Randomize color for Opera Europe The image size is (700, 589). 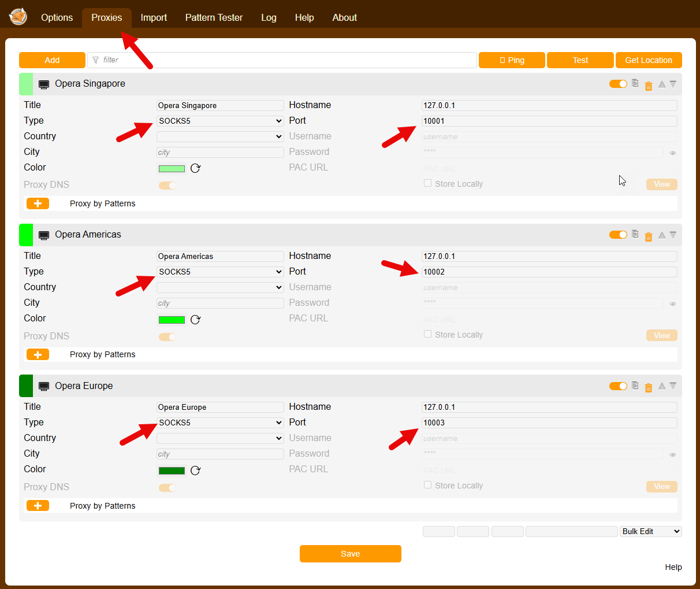[x=195, y=471]
